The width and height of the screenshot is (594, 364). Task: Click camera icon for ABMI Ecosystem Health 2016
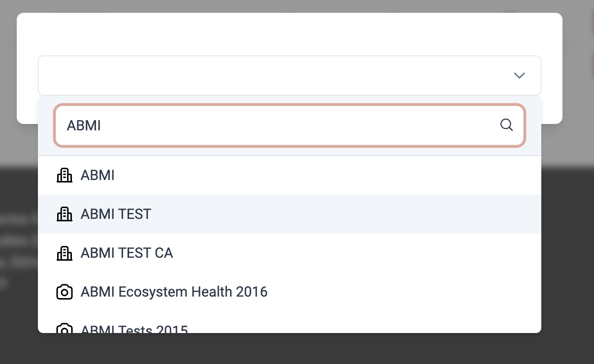tap(65, 292)
